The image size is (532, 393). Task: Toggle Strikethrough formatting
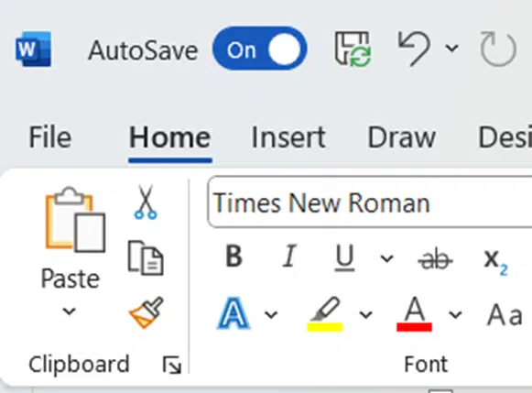435,259
